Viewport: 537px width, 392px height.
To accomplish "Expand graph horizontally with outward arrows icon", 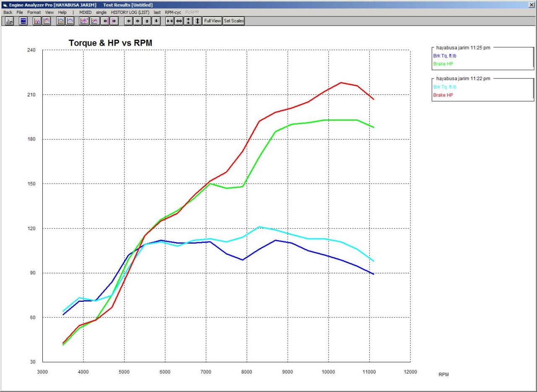I will coord(179,21).
